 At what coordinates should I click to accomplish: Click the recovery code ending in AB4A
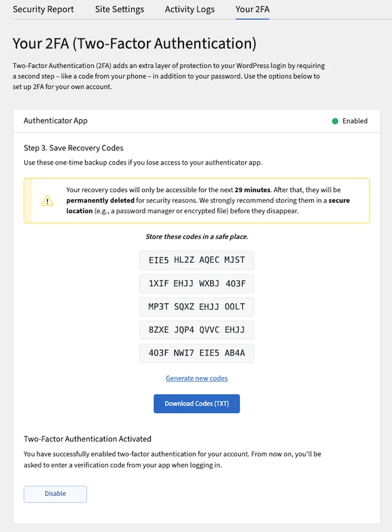coord(197,353)
